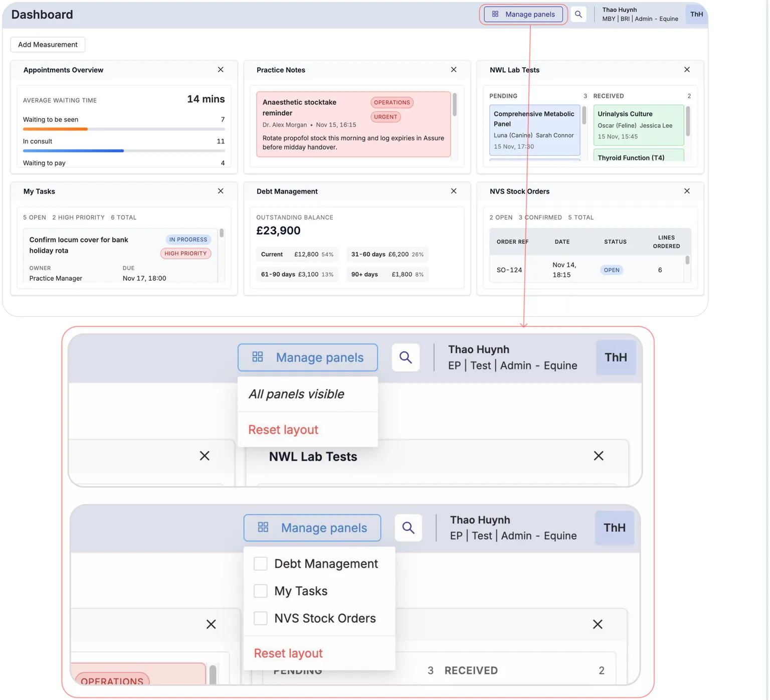This screenshot has width=770, height=700.
Task: Click the OPEN status badge for SO-124
Action: [x=612, y=270]
